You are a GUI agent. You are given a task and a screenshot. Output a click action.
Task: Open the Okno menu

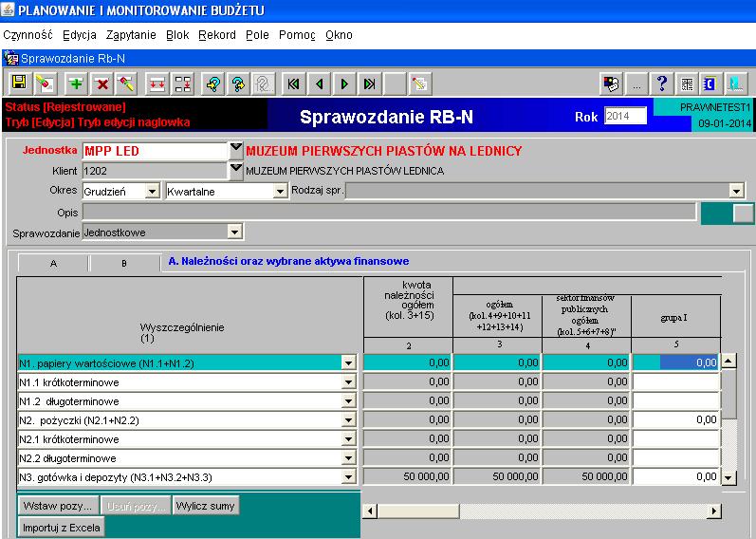[339, 35]
